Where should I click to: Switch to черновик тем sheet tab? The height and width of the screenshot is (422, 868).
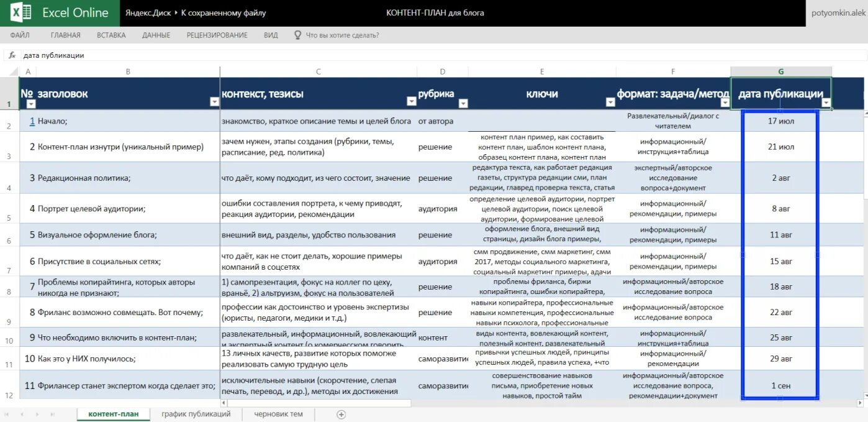click(279, 414)
